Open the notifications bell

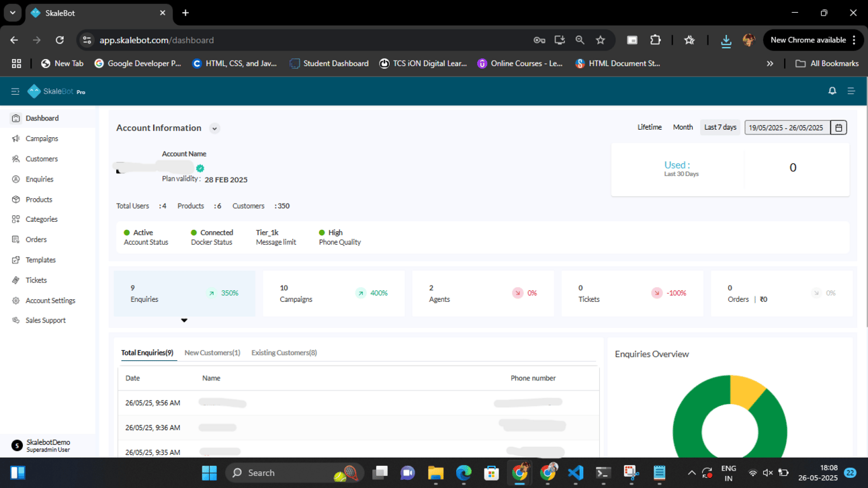(x=832, y=91)
